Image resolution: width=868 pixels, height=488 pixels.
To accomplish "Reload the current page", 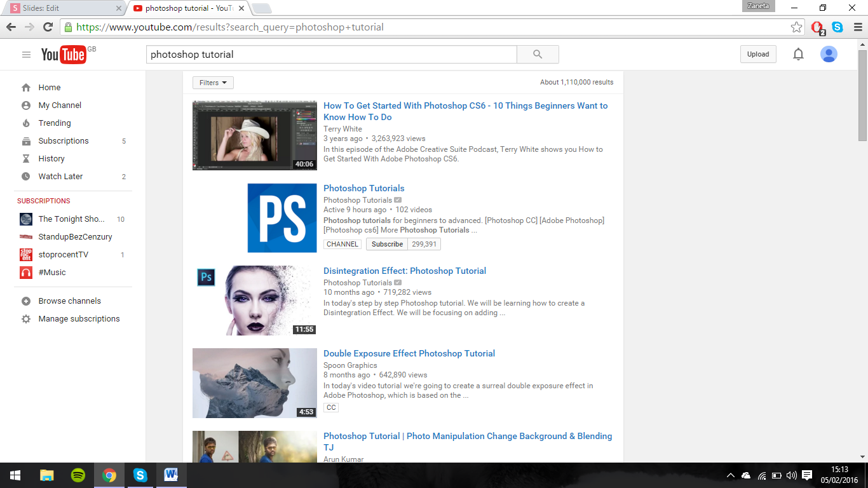I will click(48, 27).
